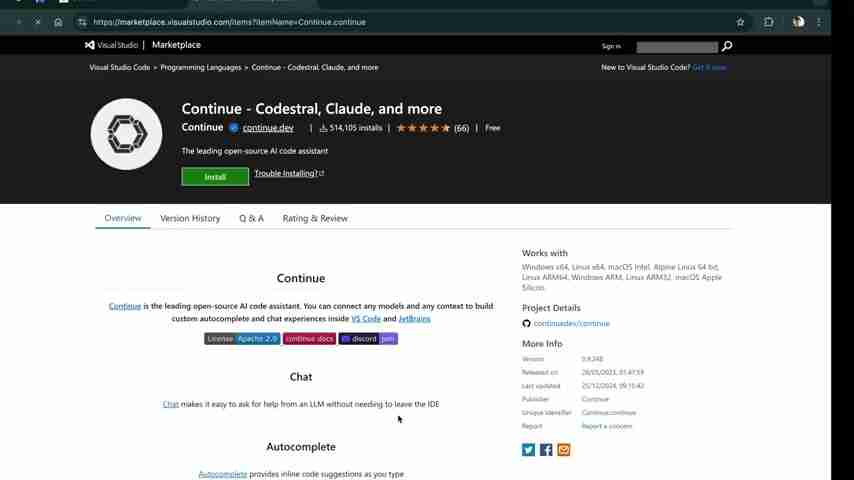
Task: Switch to the Q & A tab
Action: pyautogui.click(x=251, y=218)
